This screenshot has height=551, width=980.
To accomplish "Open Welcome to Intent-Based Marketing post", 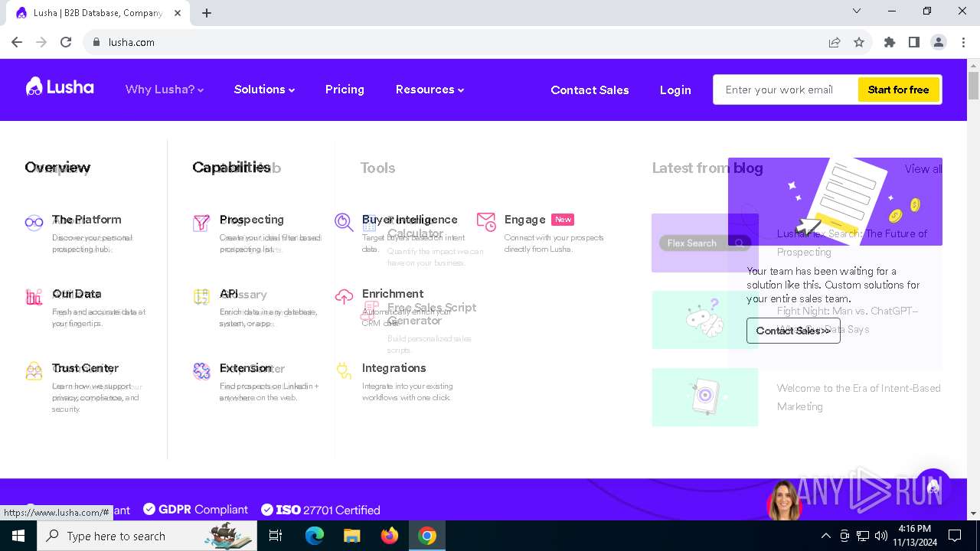I will (x=858, y=397).
